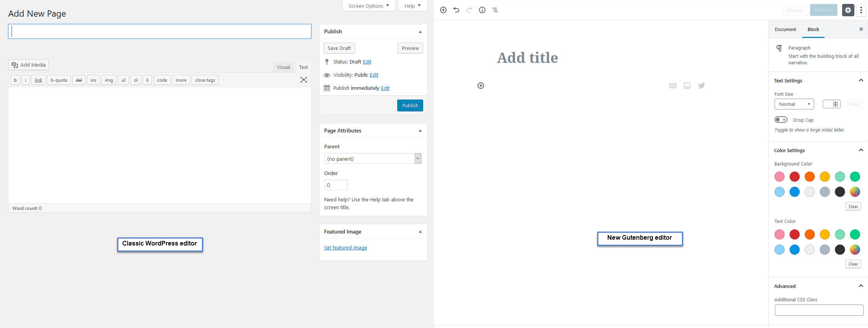This screenshot has height=328, width=868.
Task: Insert the more tag button
Action: tap(181, 80)
